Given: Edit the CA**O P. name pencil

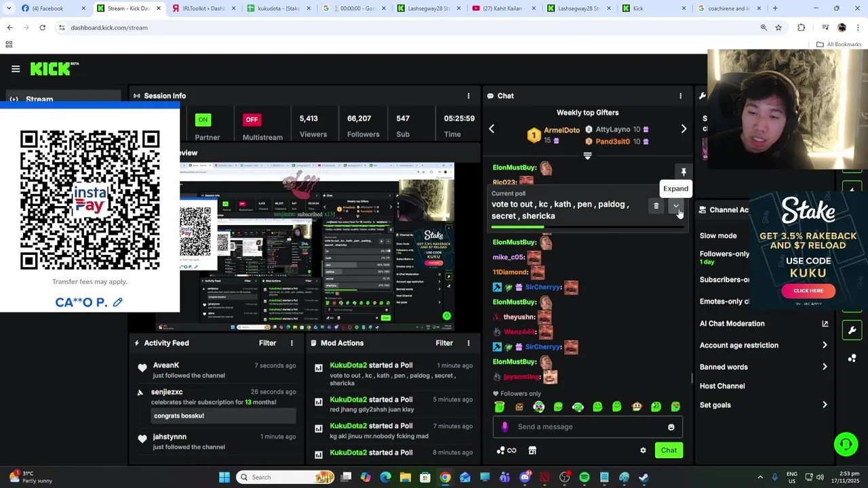Looking at the screenshot, I should pos(117,302).
